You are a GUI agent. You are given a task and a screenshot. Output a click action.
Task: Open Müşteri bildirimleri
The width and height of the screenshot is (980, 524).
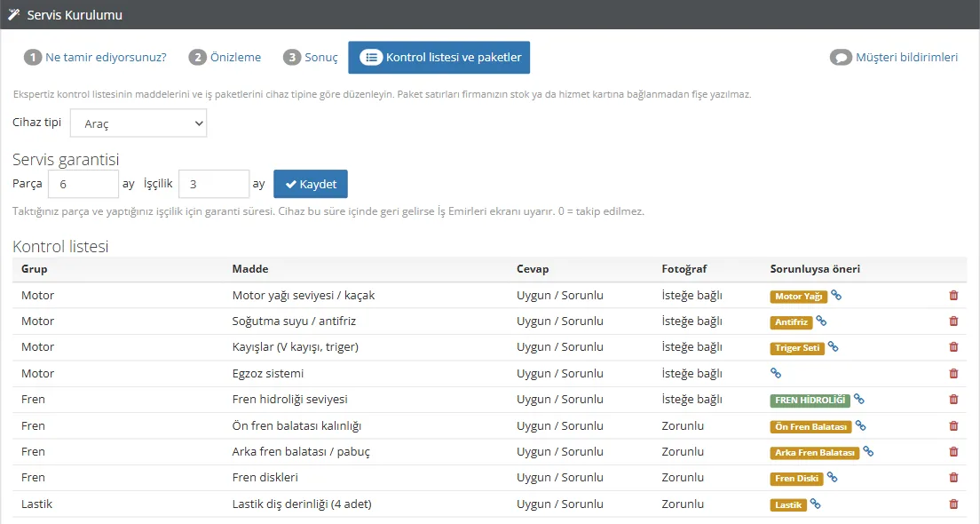point(894,58)
